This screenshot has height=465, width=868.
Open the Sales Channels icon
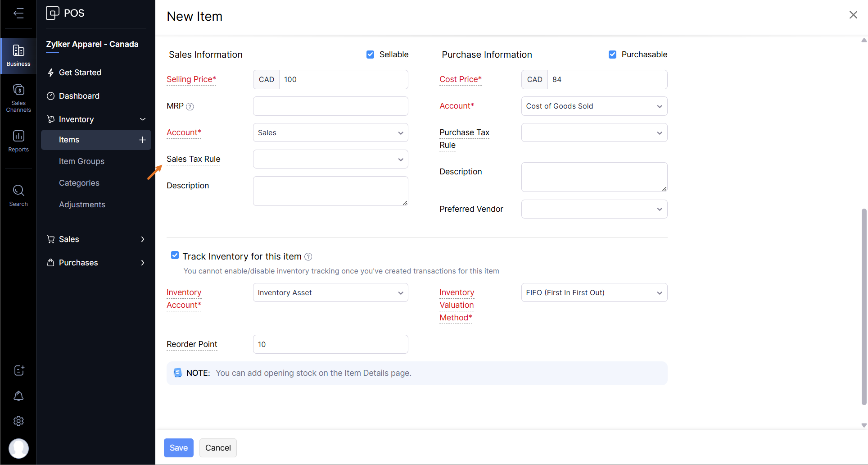[x=18, y=97]
